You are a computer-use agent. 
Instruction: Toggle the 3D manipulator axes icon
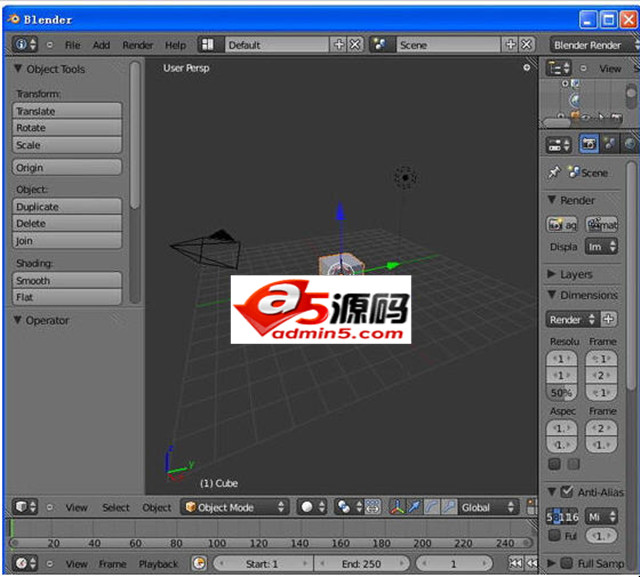coord(396,507)
